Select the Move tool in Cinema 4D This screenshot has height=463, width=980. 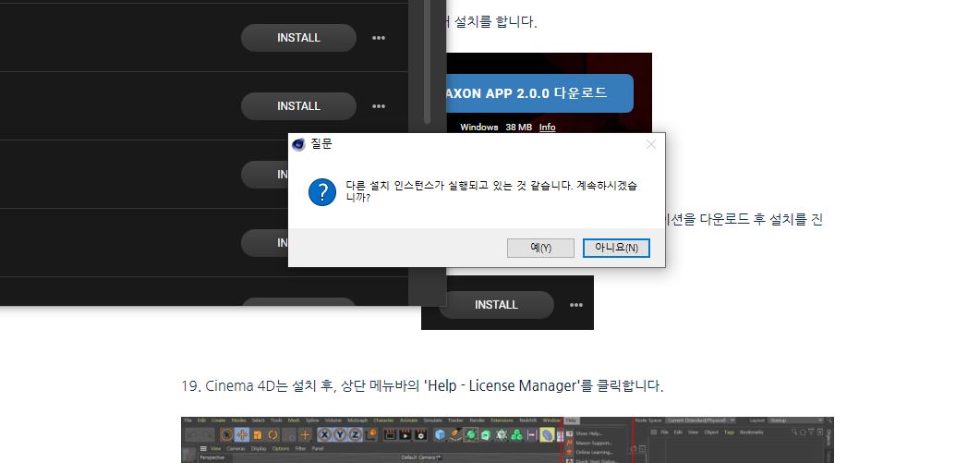[242, 434]
